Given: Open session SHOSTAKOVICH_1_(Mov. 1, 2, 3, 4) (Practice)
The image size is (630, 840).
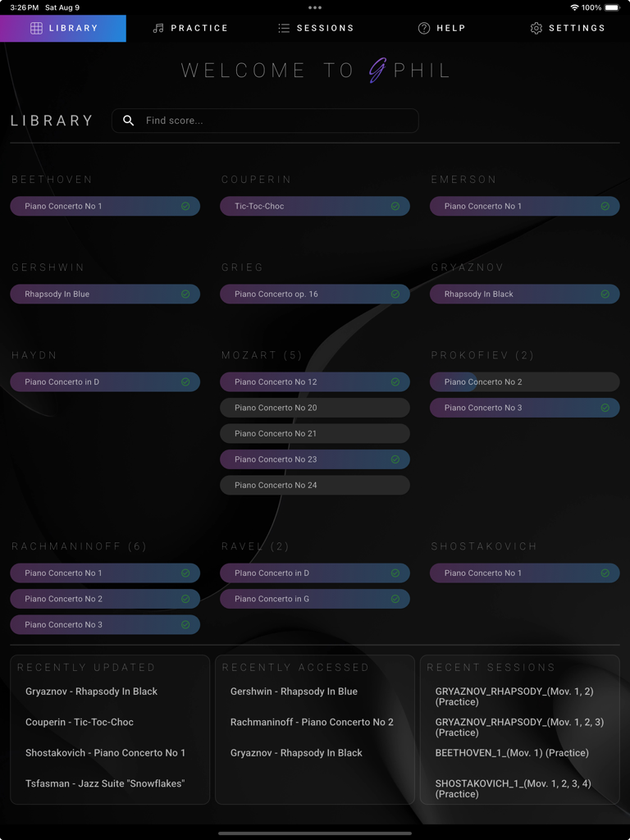Looking at the screenshot, I should click(x=514, y=788).
